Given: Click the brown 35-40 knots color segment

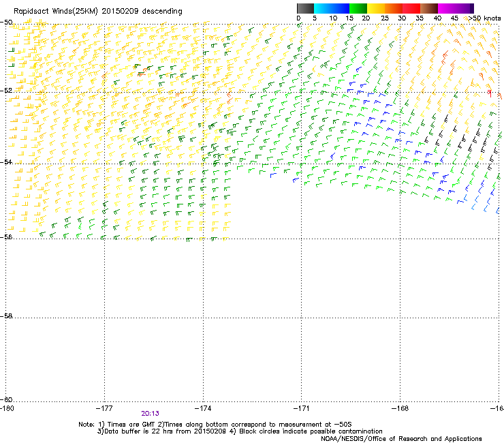Looking at the screenshot, I should (x=429, y=8).
